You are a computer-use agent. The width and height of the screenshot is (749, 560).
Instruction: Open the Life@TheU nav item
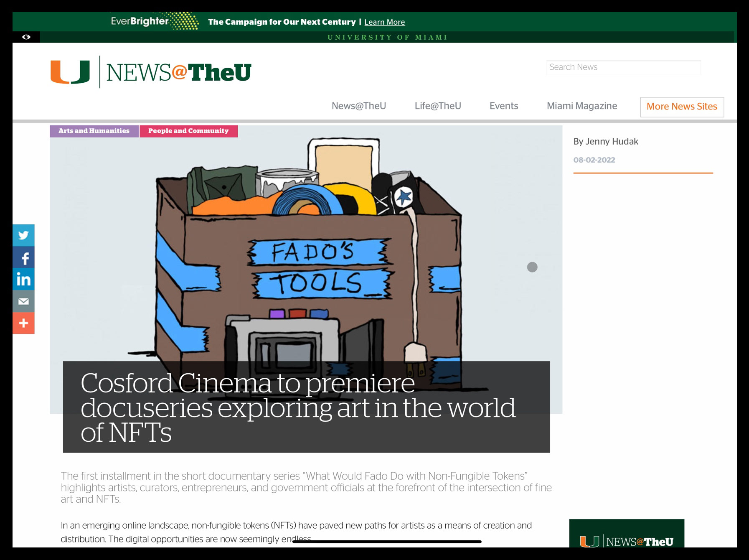click(x=438, y=106)
